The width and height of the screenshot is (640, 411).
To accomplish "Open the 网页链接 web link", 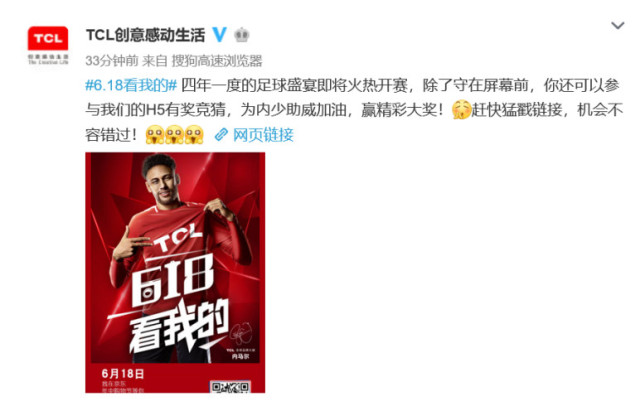I will 263,135.
